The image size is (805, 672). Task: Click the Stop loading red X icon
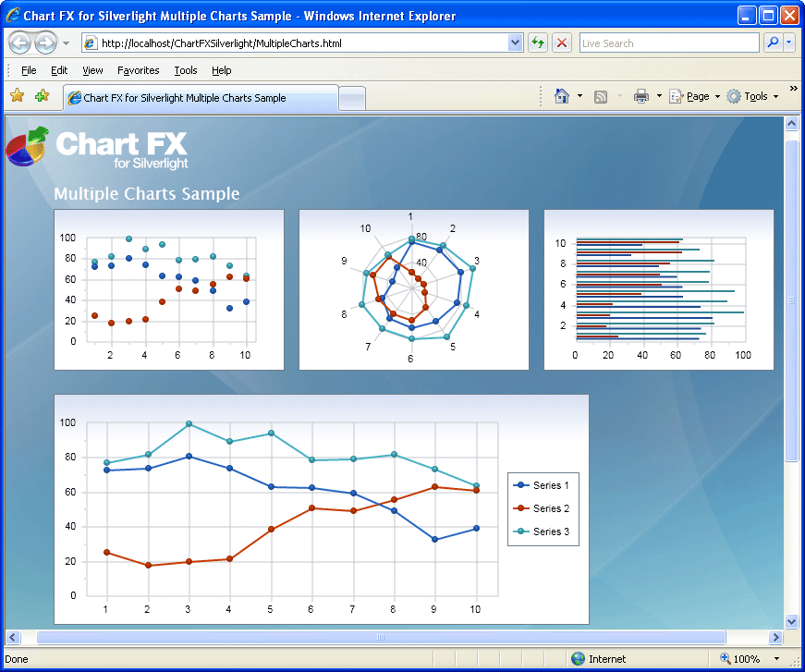pyautogui.click(x=560, y=43)
